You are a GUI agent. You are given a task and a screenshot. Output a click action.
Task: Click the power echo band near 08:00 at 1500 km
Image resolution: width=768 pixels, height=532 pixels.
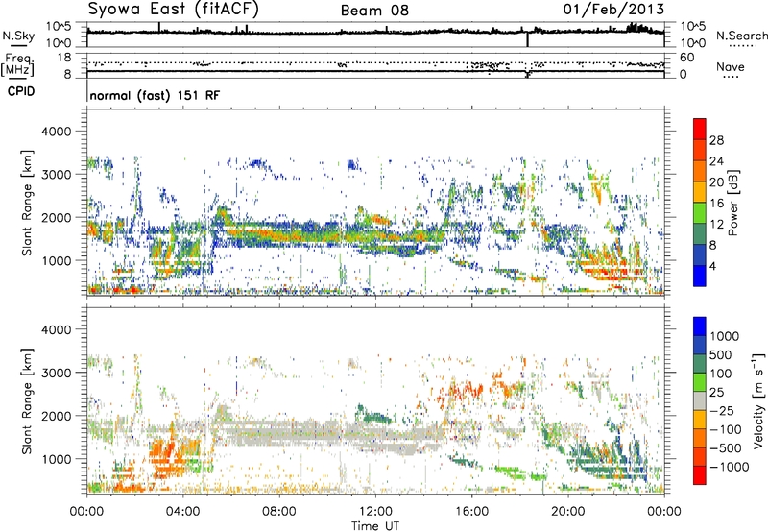279,234
